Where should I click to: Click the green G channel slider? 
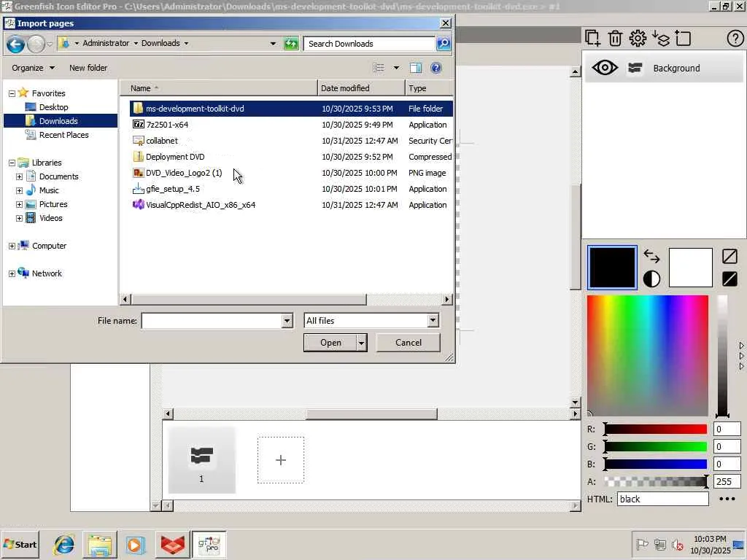pyautogui.click(x=656, y=447)
